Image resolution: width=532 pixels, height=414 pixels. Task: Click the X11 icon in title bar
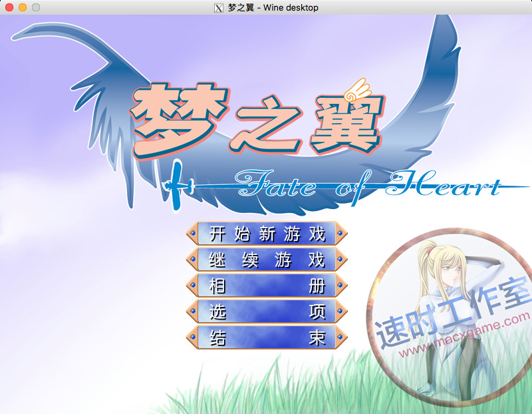[x=219, y=7]
